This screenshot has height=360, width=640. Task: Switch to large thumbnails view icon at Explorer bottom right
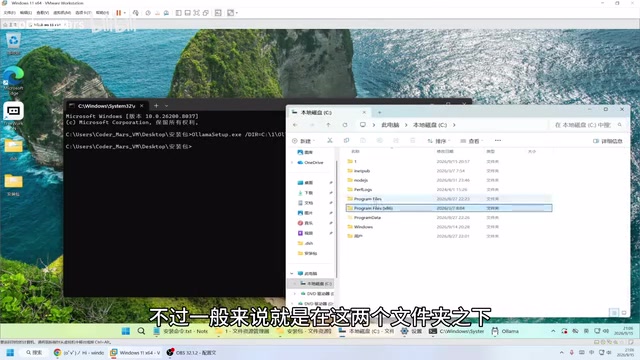(624, 313)
